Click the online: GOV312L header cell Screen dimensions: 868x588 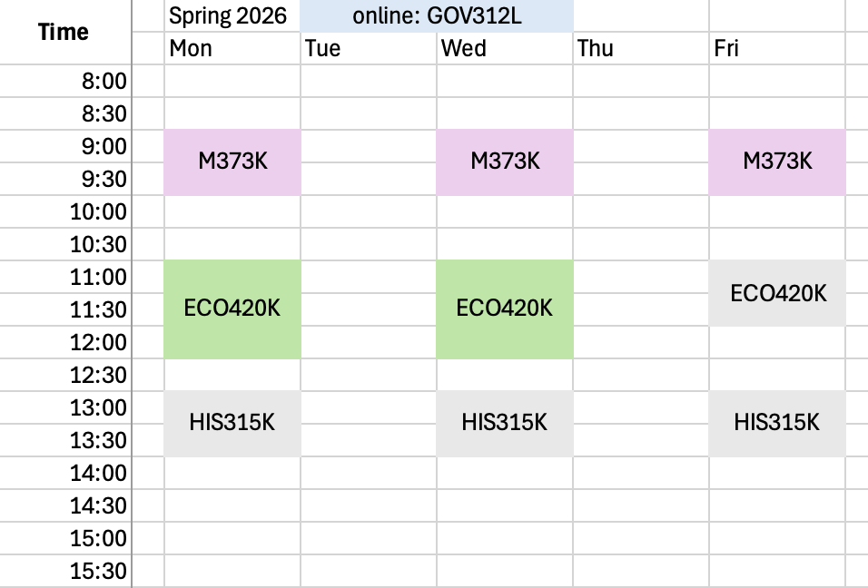(x=437, y=15)
